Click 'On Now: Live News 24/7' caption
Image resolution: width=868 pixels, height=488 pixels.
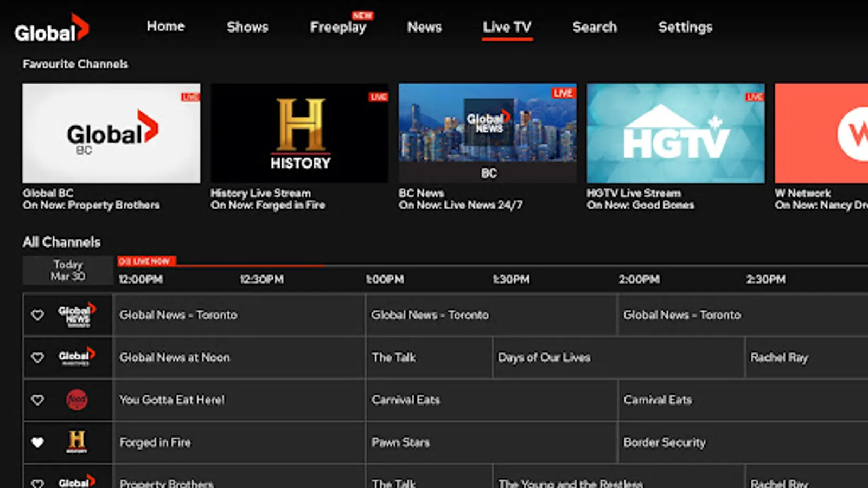461,205
